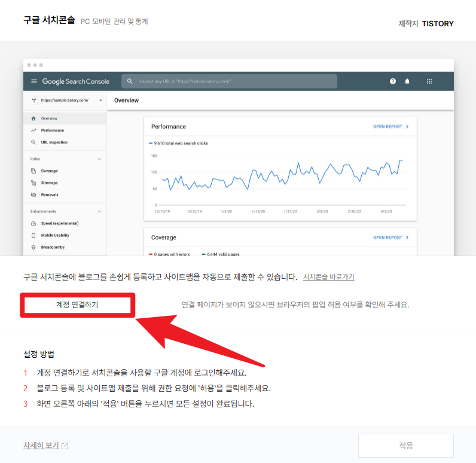Select Speed (experimental) in the sidebar

65,224
